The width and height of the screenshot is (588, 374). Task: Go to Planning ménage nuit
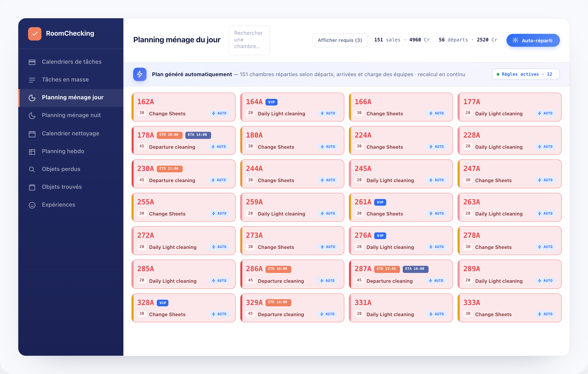(71, 115)
